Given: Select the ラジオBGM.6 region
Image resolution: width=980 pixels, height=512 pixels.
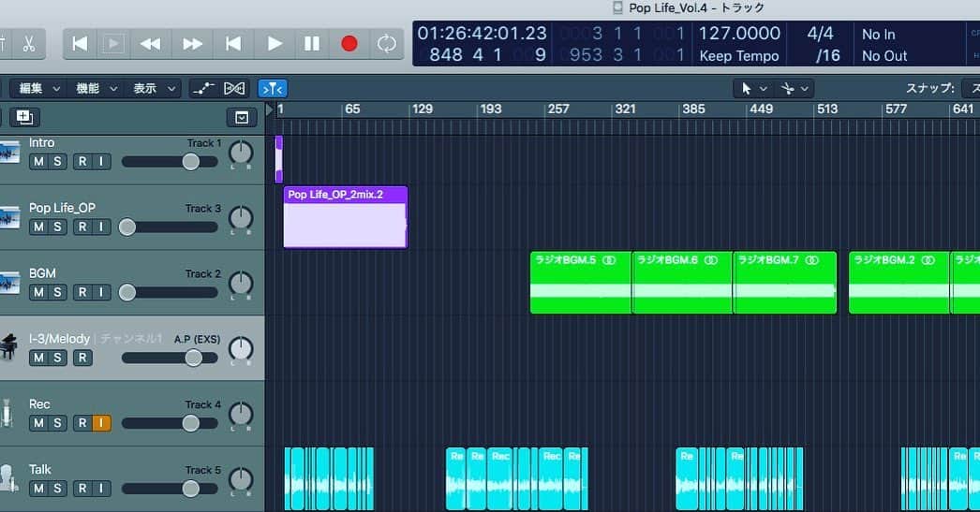Looking at the screenshot, I should click(x=682, y=283).
